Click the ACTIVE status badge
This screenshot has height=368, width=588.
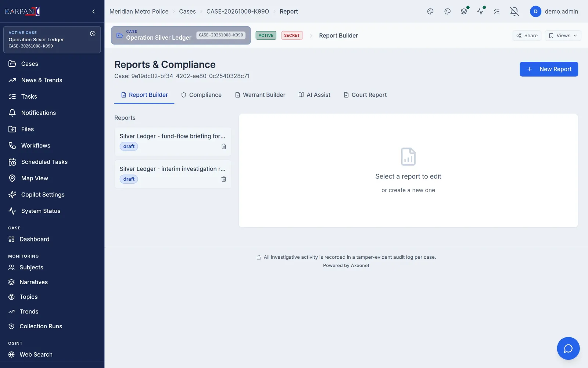[x=266, y=35]
